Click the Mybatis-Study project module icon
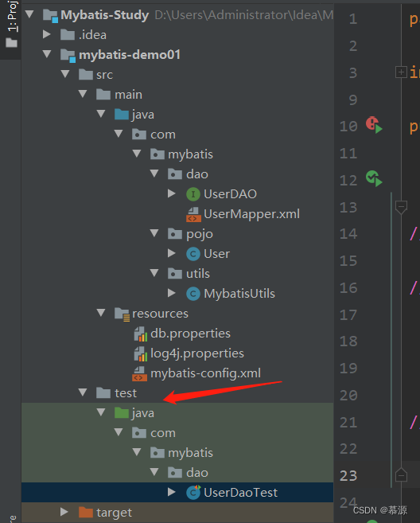The width and height of the screenshot is (420, 523). 50,16
